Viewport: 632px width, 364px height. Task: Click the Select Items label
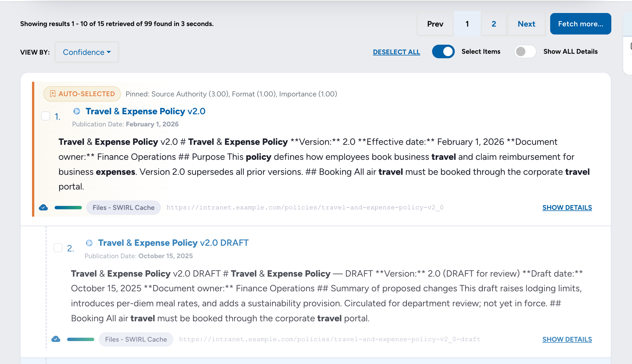click(x=481, y=51)
